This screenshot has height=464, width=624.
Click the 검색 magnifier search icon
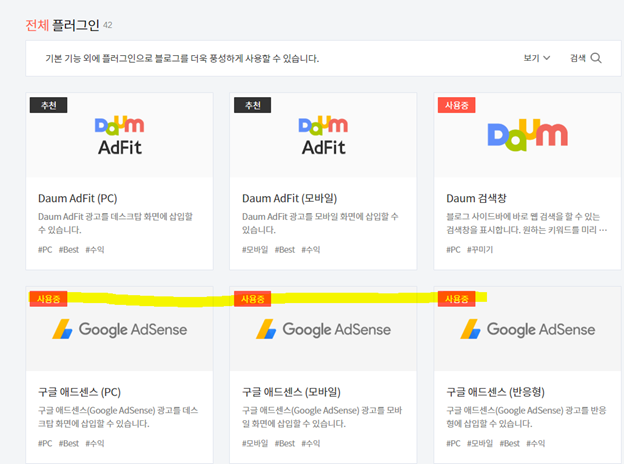coord(596,58)
